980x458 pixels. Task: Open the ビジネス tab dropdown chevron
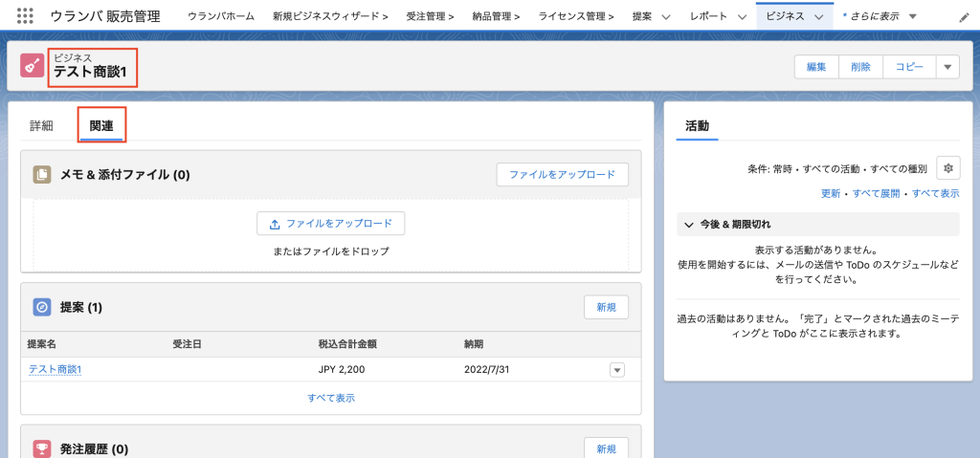click(x=819, y=17)
